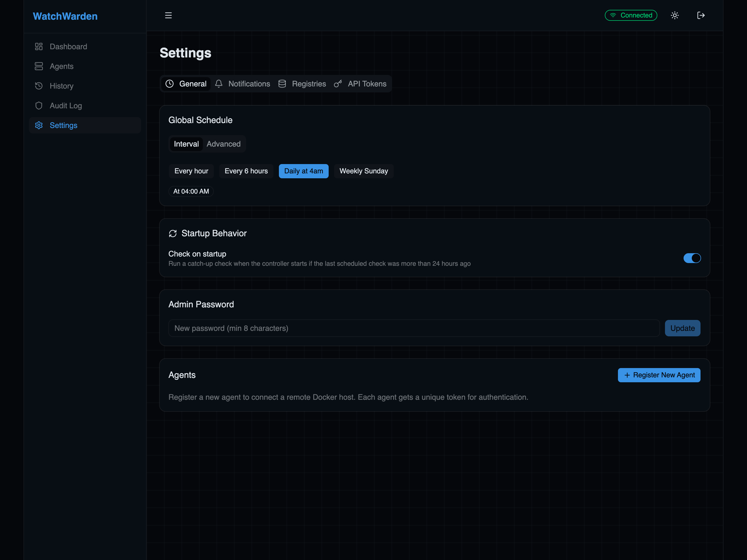The height and width of the screenshot is (560, 747).
Task: Open the History panel
Action: [62, 86]
